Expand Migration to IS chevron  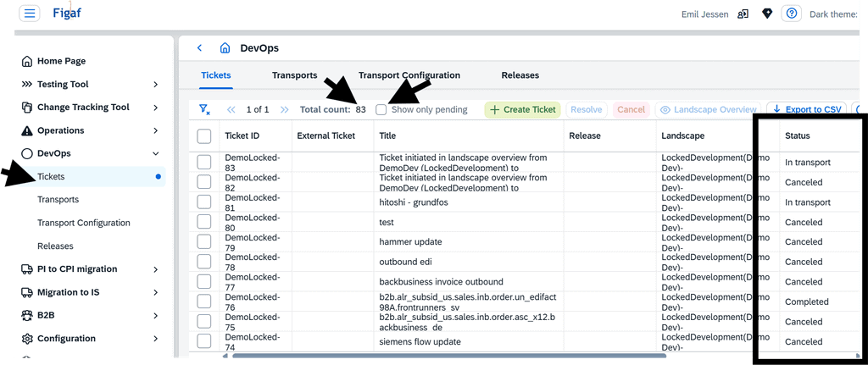click(156, 292)
